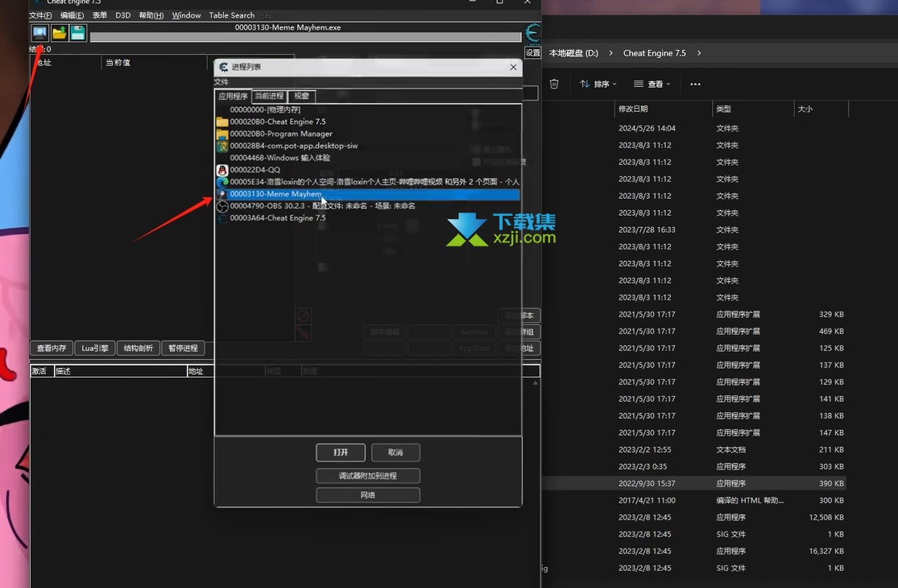Select the folder icon for 000020B0-Cheat Engine 7.5
Viewport: 898px width, 588px height.
(x=222, y=122)
